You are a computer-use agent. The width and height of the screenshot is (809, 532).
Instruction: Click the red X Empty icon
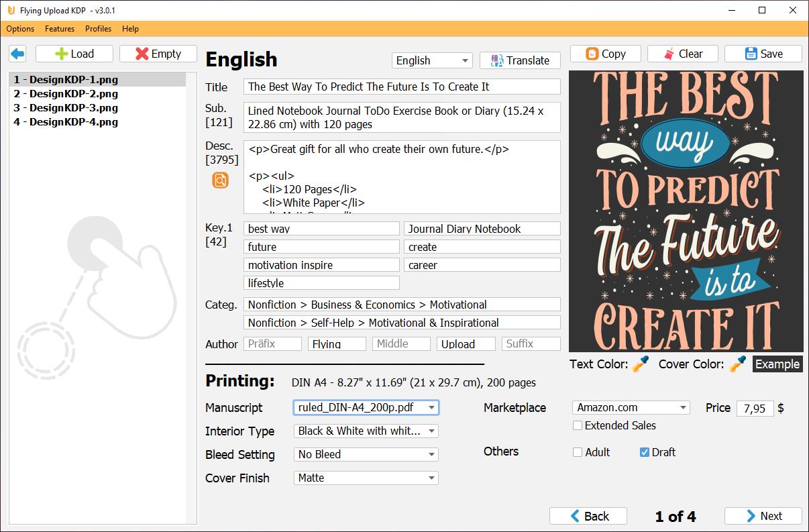click(142, 53)
